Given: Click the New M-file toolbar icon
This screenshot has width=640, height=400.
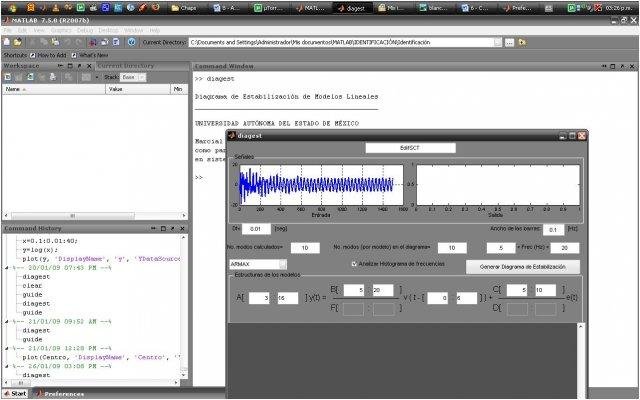Looking at the screenshot, I should [6, 42].
